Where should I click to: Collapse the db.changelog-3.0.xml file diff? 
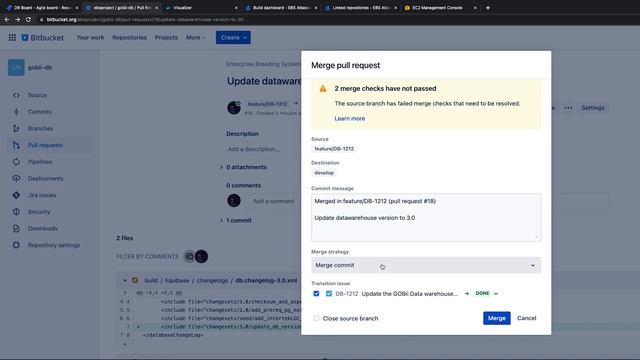tap(124, 280)
